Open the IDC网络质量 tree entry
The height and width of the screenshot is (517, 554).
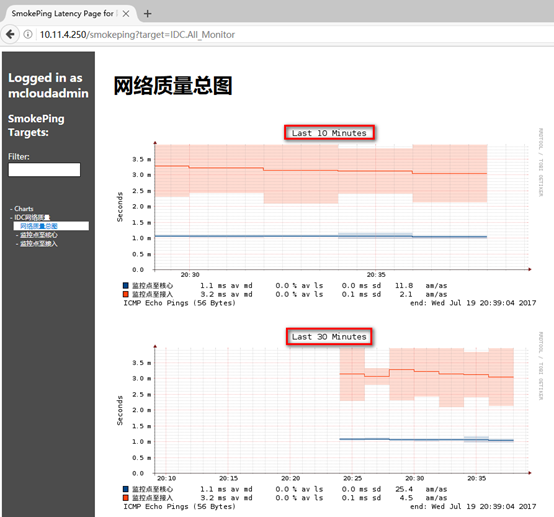(32, 217)
